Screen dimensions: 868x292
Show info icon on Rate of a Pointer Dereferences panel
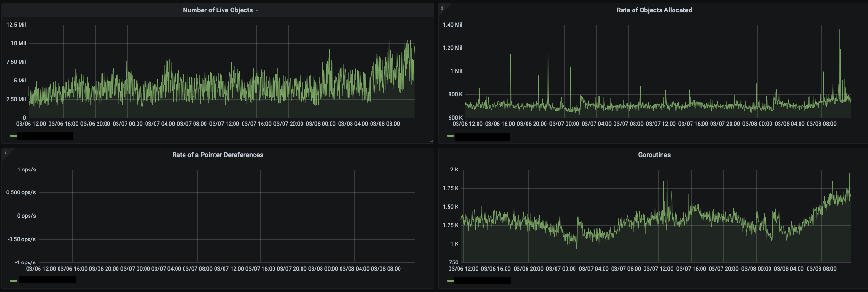[x=5, y=152]
